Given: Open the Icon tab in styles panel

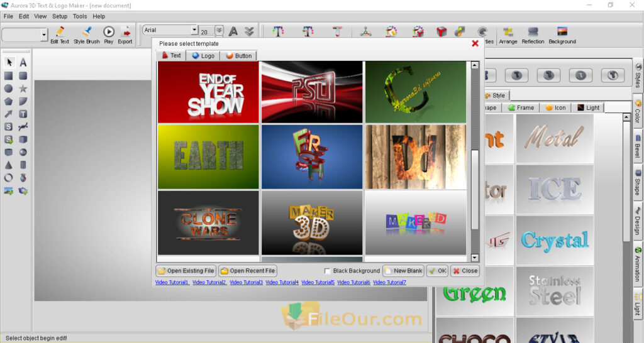Looking at the screenshot, I should [555, 107].
